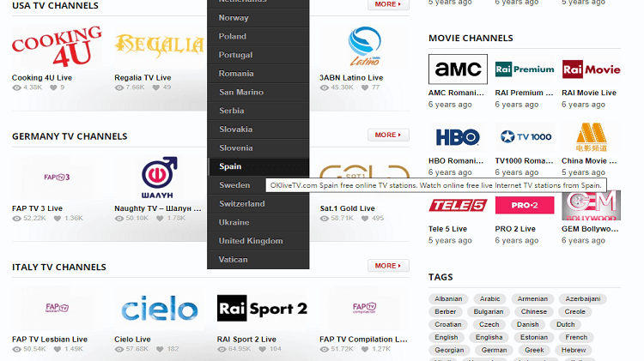Click MORE for USA TV Channels
Viewport: 644px width, 361px height.
[x=388, y=4]
